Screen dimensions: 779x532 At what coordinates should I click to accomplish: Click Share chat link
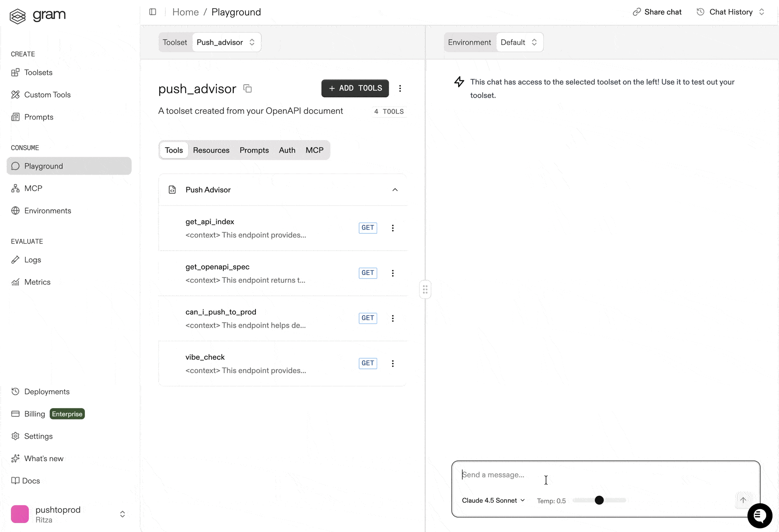click(657, 12)
